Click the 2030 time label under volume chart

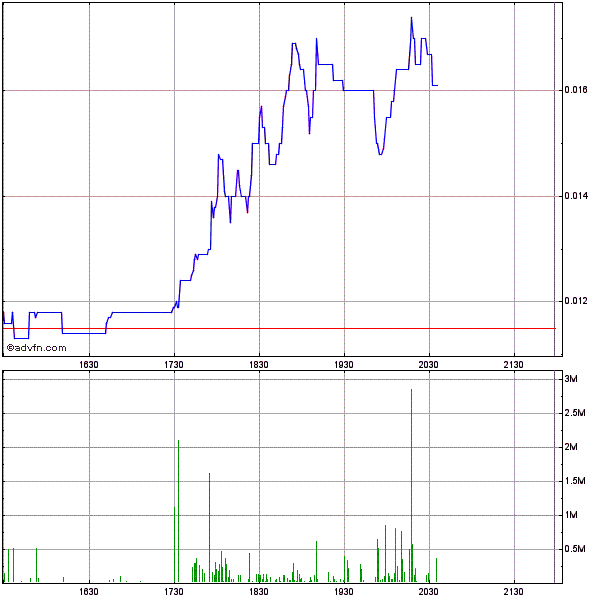[x=429, y=592]
